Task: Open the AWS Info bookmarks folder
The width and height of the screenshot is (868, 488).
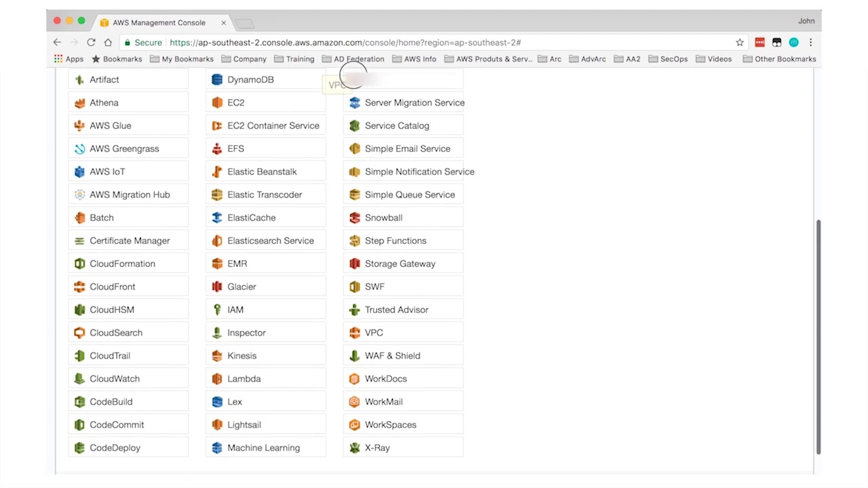Action: 414,59
